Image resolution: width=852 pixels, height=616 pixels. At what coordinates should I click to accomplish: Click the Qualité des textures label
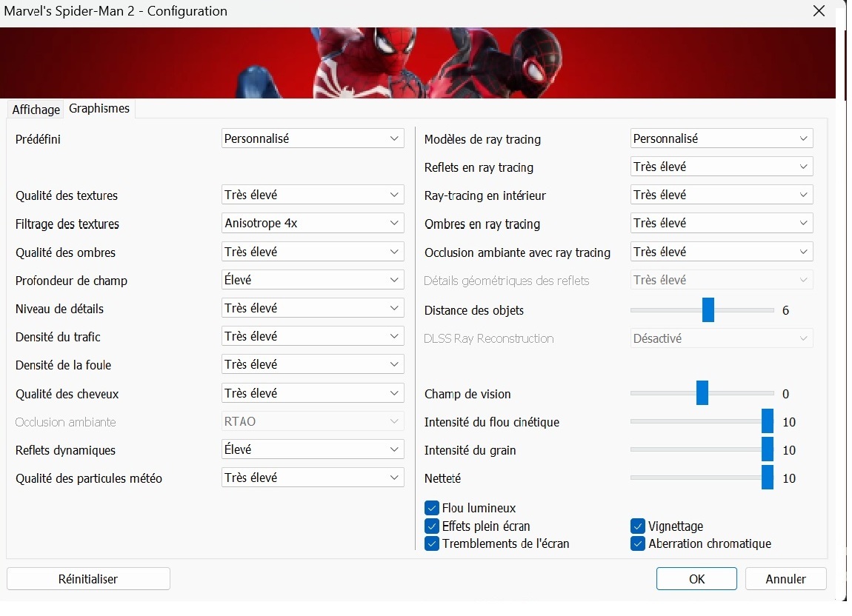(66, 195)
